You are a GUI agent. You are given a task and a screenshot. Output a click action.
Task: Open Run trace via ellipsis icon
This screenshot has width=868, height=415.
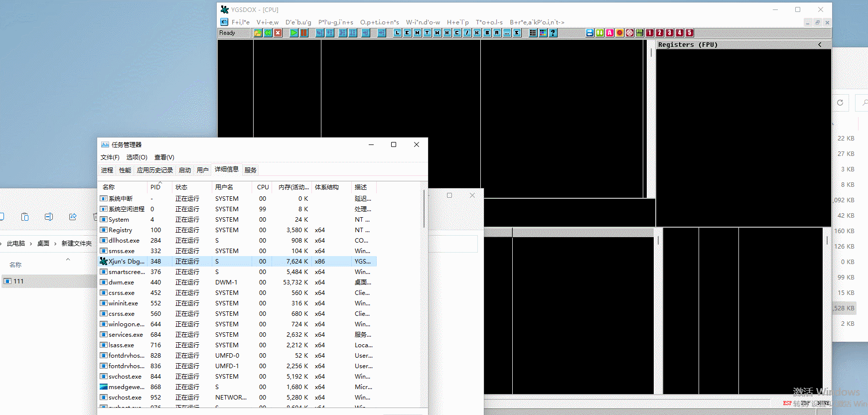pyautogui.click(x=507, y=33)
